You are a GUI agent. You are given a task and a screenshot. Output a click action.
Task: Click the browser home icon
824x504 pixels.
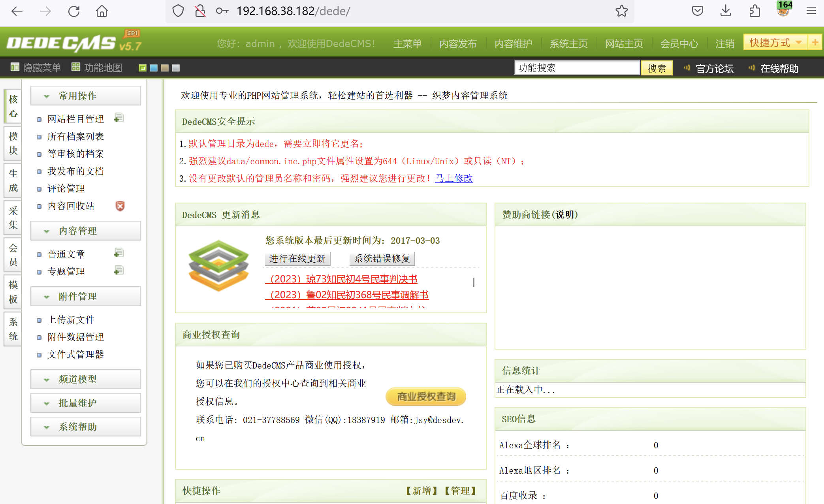pyautogui.click(x=102, y=11)
